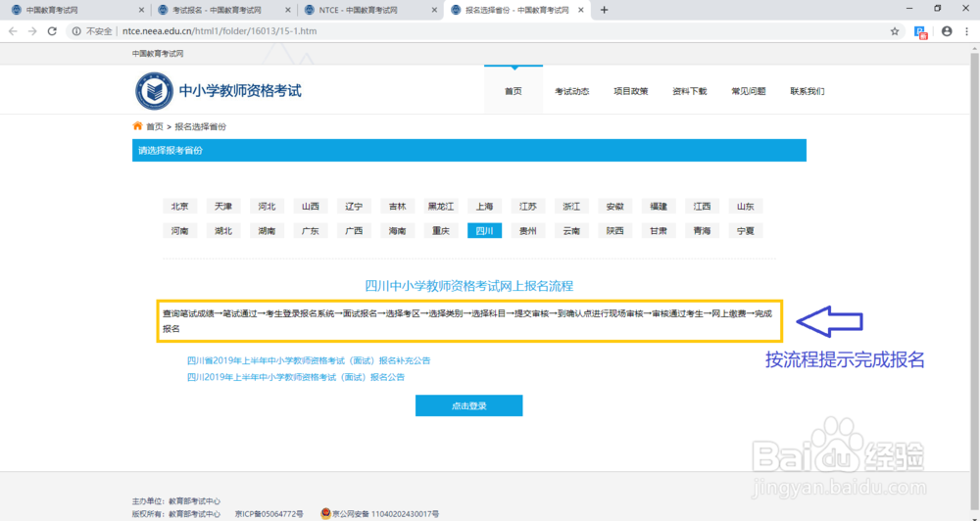
Task: Select province 宁夏
Action: 746,230
